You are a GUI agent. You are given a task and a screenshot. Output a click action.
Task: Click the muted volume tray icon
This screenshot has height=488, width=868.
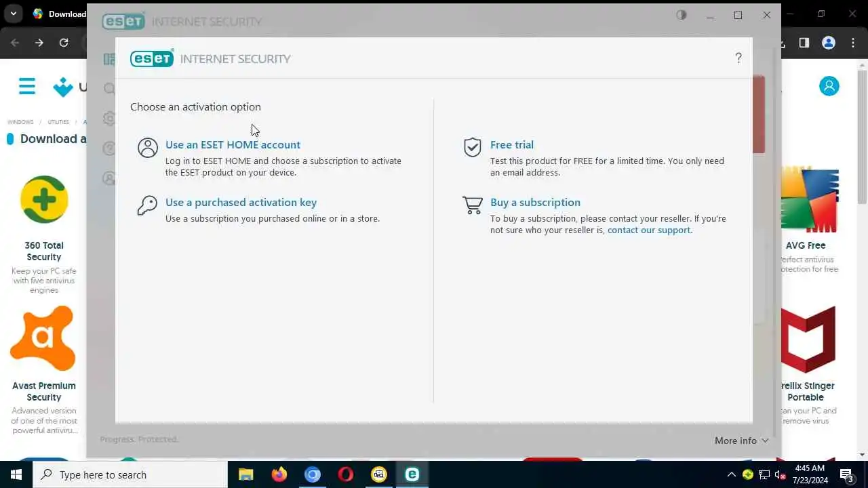coord(781,474)
